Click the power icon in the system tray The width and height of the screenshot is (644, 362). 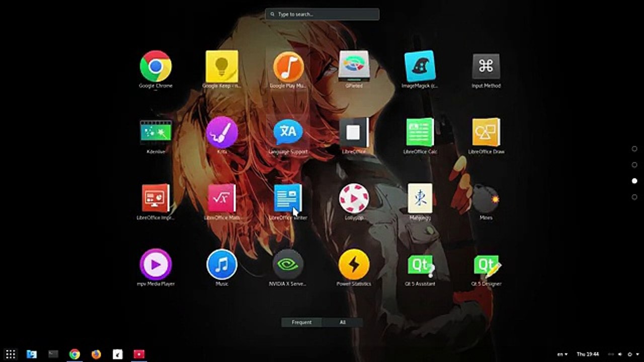[x=630, y=354]
